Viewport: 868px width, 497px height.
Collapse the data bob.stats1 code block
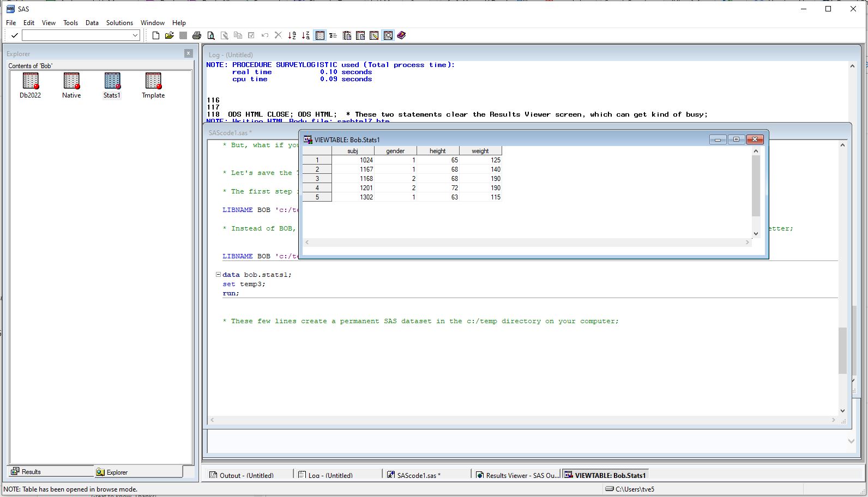point(218,275)
